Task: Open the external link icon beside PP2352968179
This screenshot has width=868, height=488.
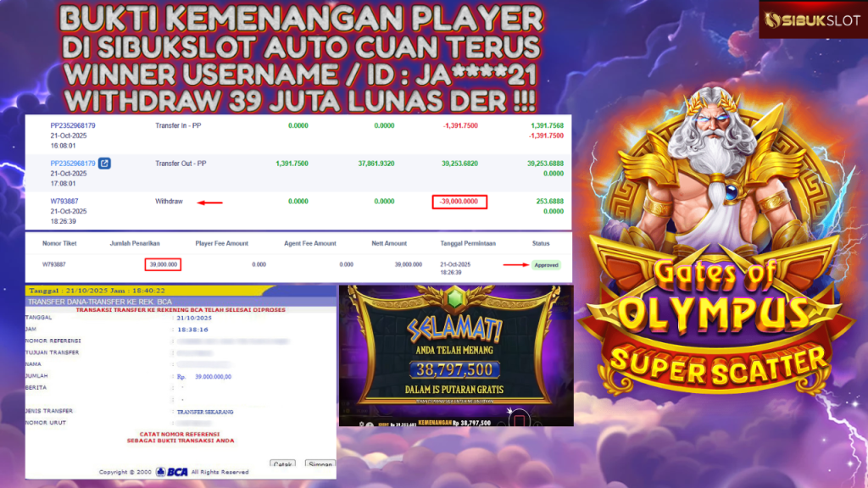Action: click(x=104, y=164)
